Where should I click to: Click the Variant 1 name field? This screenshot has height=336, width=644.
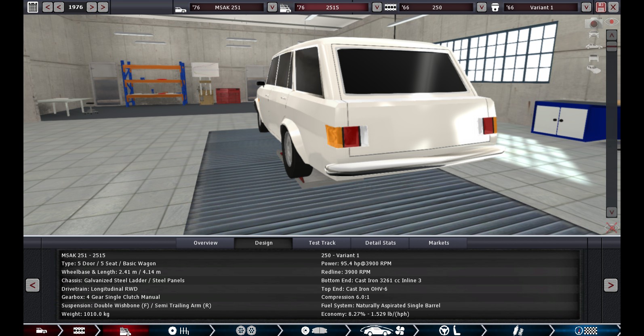541,7
